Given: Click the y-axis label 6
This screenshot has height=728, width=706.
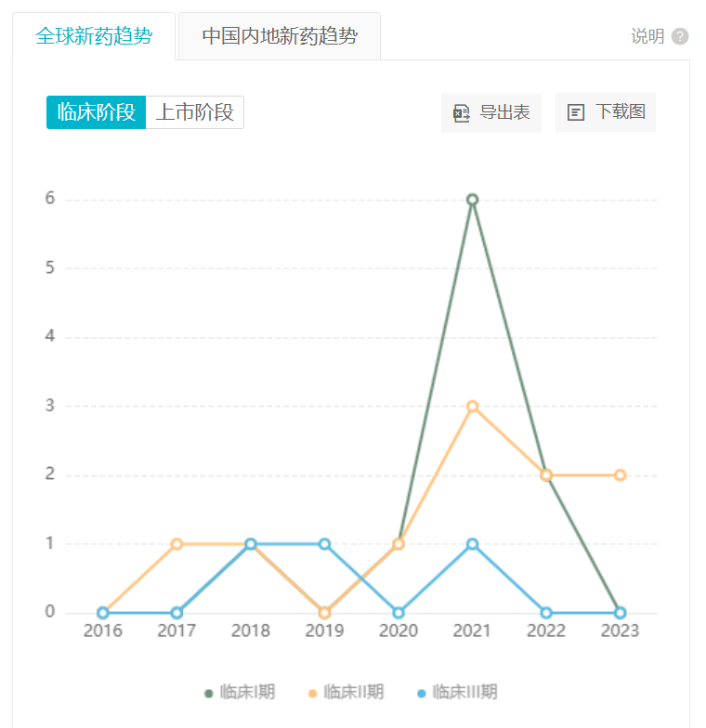Looking at the screenshot, I should [x=50, y=199].
